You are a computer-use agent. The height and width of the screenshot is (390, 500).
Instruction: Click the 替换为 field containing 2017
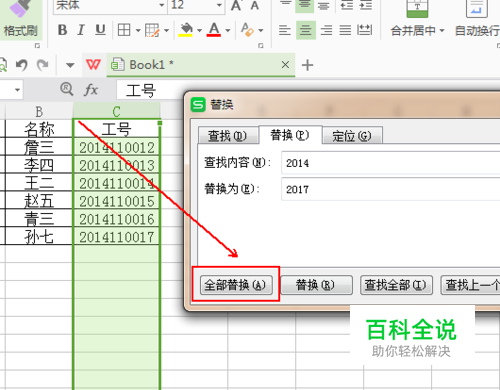coord(391,189)
